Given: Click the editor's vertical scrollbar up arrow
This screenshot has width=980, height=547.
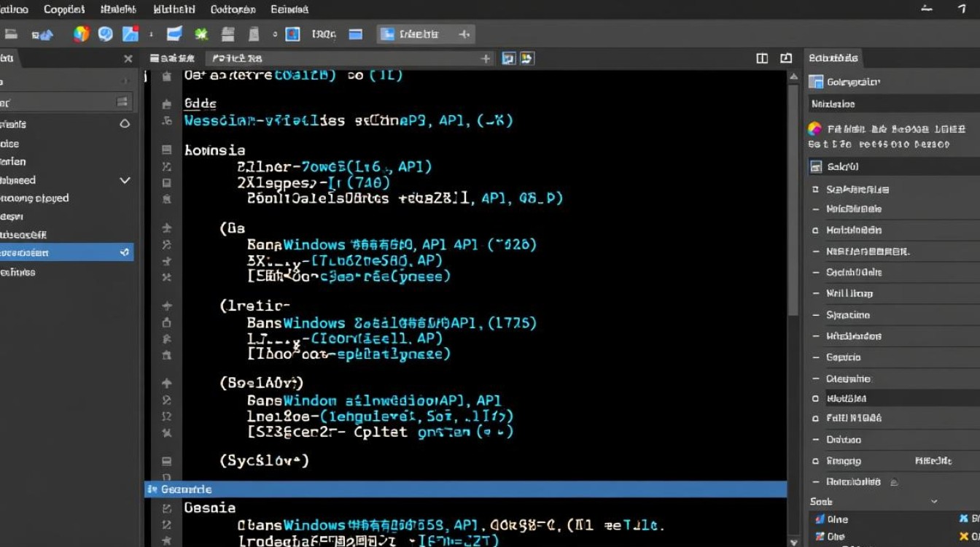Looking at the screenshot, I should point(793,76).
